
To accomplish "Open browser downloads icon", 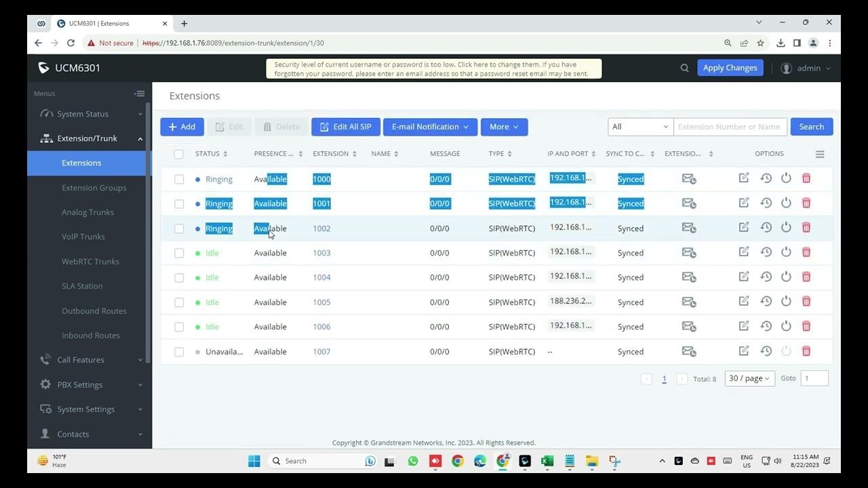I will tap(781, 43).
